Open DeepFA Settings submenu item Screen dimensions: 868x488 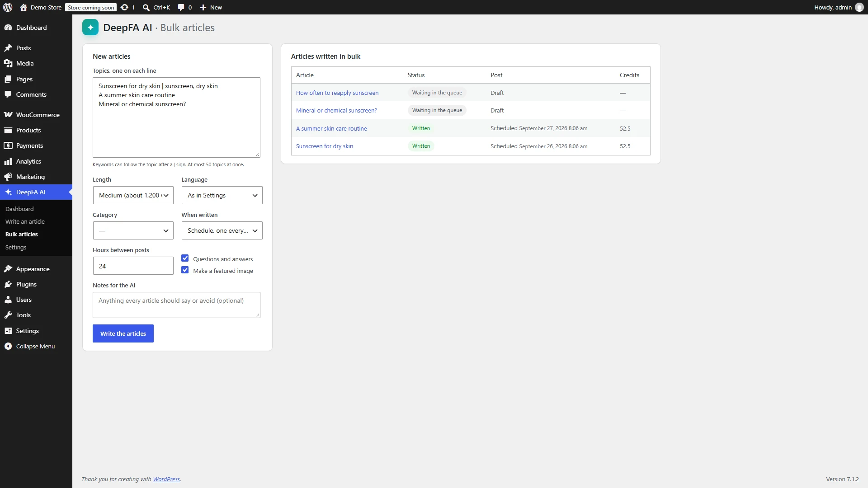pos(16,247)
